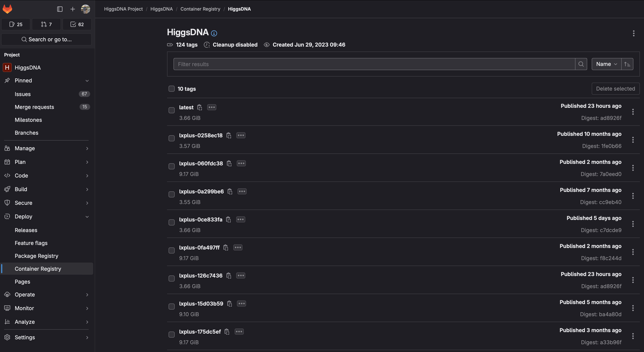This screenshot has width=644, height=352.
Task: Copy image path for lxplus-0258ec18
Action: (x=228, y=135)
